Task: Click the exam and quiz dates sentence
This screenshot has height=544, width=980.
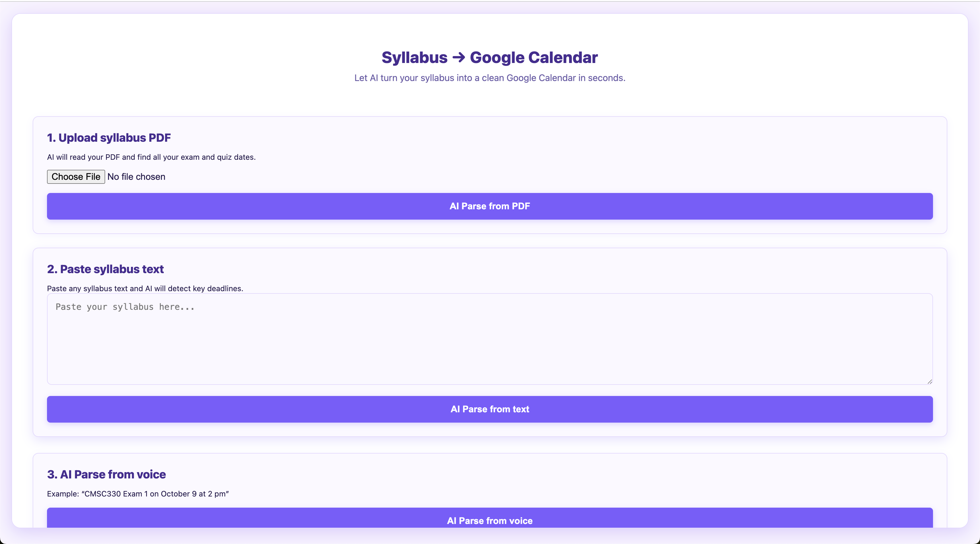Action: (217, 157)
